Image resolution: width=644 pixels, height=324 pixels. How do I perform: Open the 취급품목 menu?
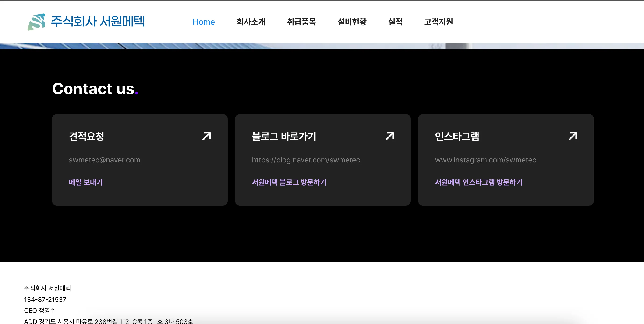click(x=301, y=22)
